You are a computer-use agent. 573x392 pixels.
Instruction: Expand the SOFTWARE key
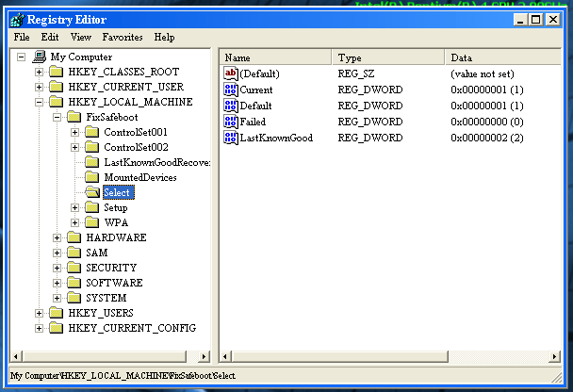pyautogui.click(x=57, y=283)
